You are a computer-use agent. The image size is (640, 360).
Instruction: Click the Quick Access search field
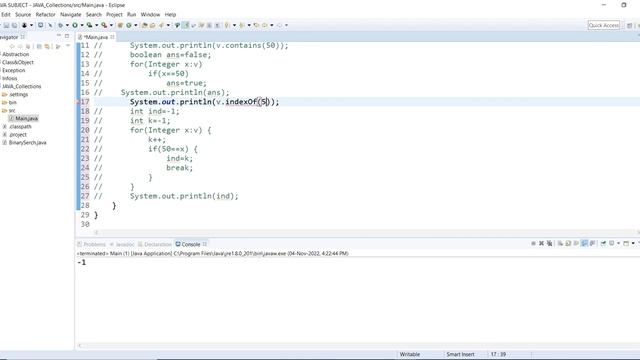pyautogui.click(x=604, y=25)
